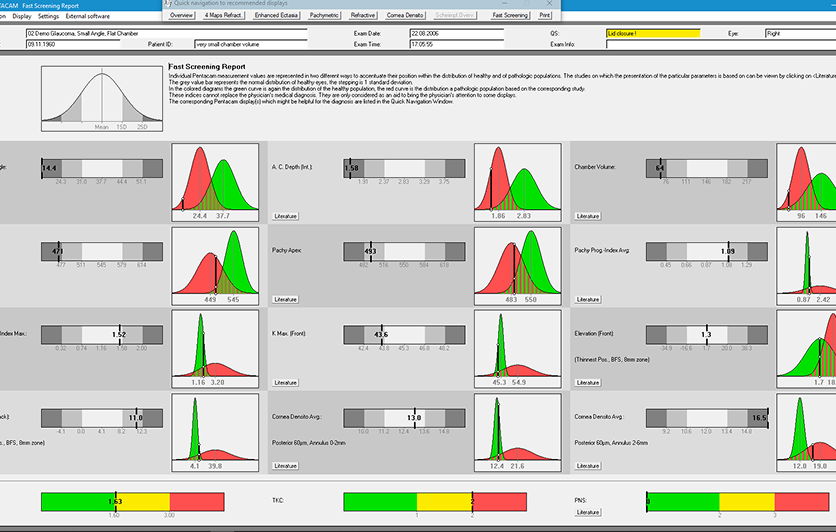Open the Display menu
Screen dimensions: 836x532
pos(22,16)
